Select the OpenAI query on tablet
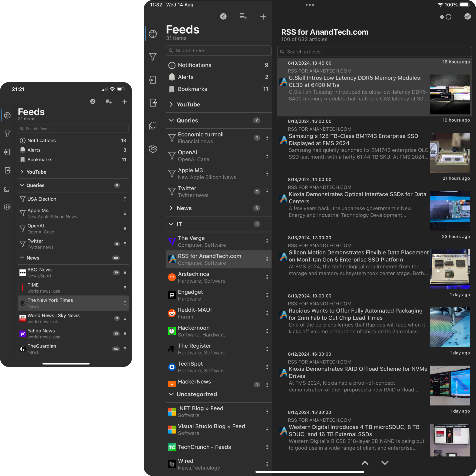The width and height of the screenshot is (476, 476). click(219, 156)
